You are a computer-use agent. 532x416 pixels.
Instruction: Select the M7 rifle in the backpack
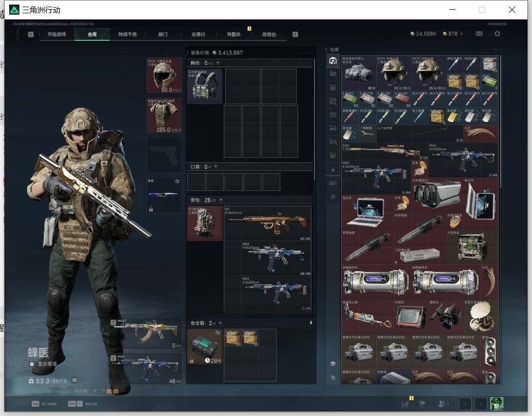click(268, 224)
